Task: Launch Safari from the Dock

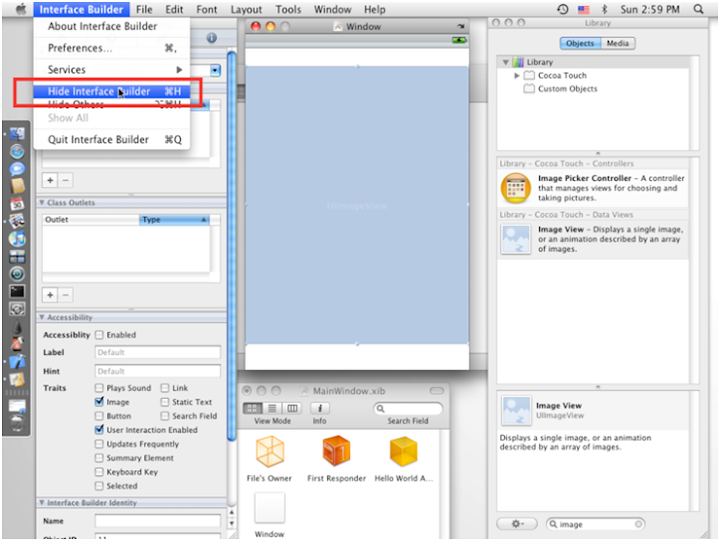Action: point(17,151)
